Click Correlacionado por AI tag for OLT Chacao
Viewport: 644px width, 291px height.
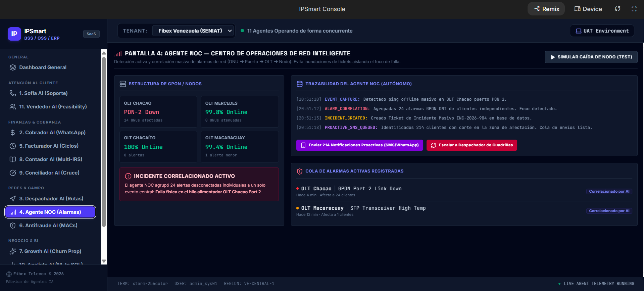[609, 191]
